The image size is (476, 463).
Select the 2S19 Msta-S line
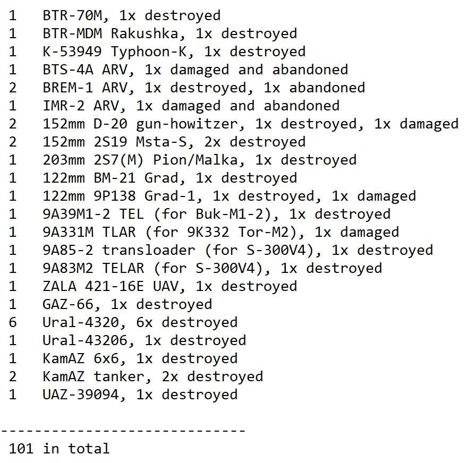[x=174, y=142]
